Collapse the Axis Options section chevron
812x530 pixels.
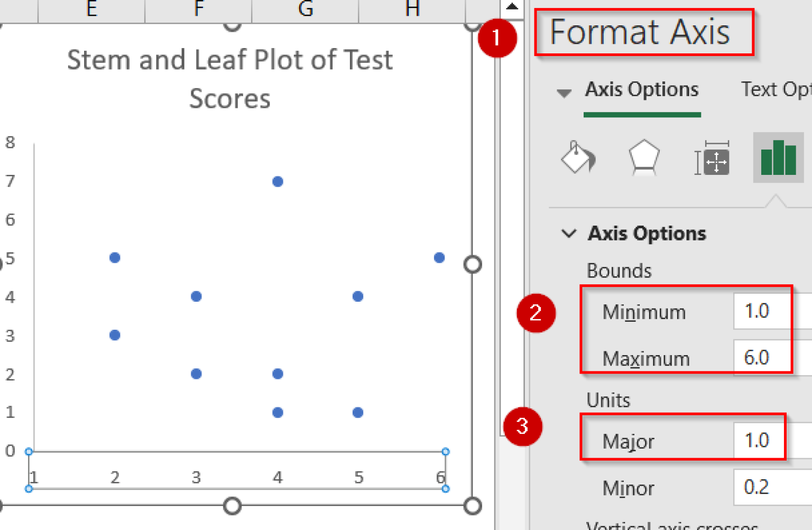tap(570, 233)
